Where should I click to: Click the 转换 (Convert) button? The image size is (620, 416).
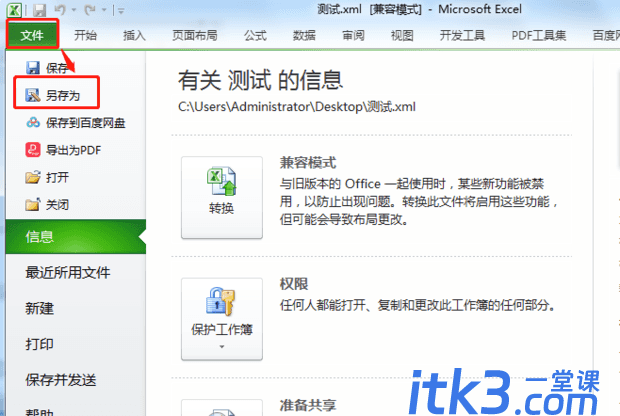(222, 197)
